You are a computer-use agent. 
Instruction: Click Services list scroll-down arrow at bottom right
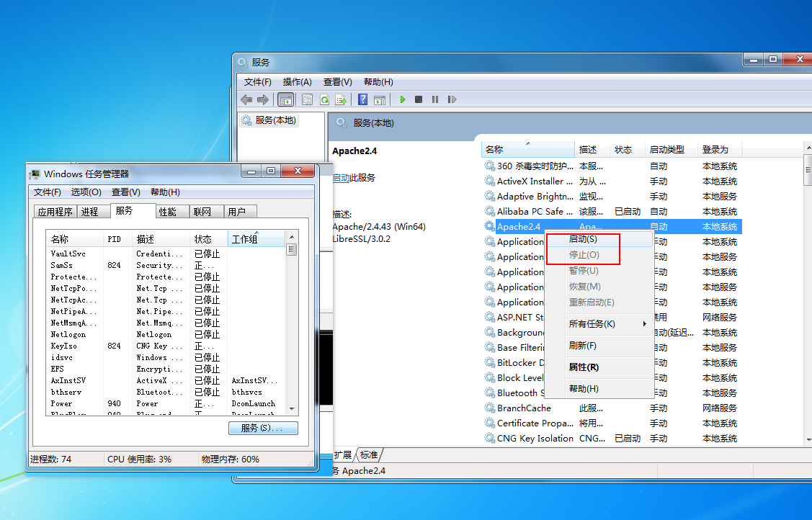tap(809, 440)
